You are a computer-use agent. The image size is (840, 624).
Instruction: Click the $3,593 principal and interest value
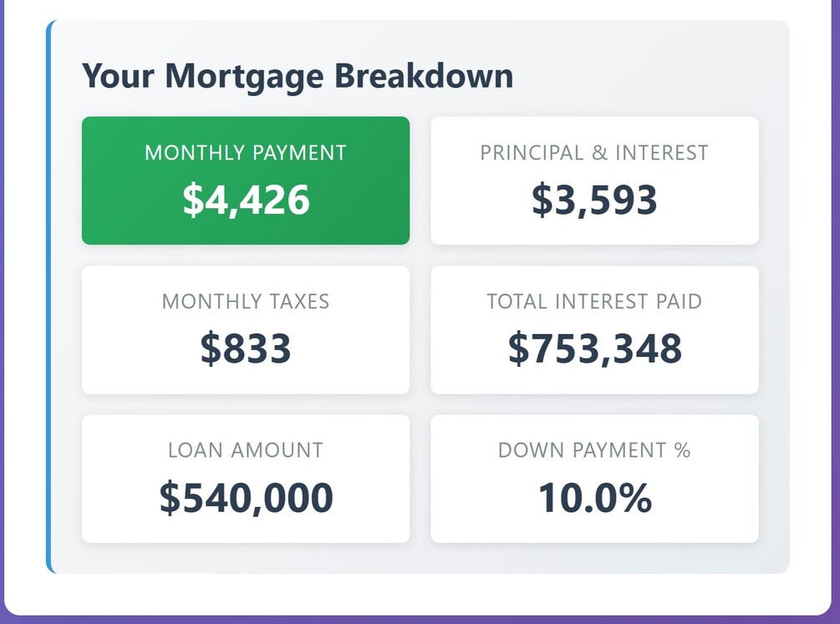594,200
